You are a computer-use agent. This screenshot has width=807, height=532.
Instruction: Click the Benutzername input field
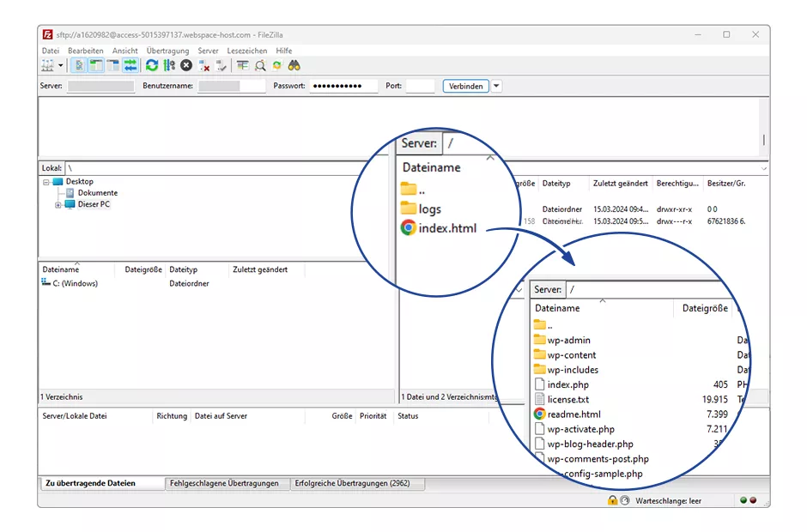click(232, 86)
